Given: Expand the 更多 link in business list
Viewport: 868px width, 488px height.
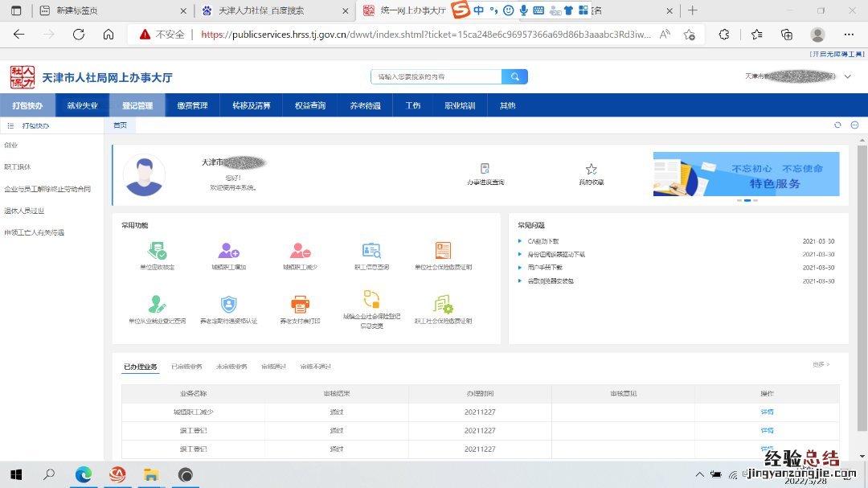Looking at the screenshot, I should pos(821,365).
